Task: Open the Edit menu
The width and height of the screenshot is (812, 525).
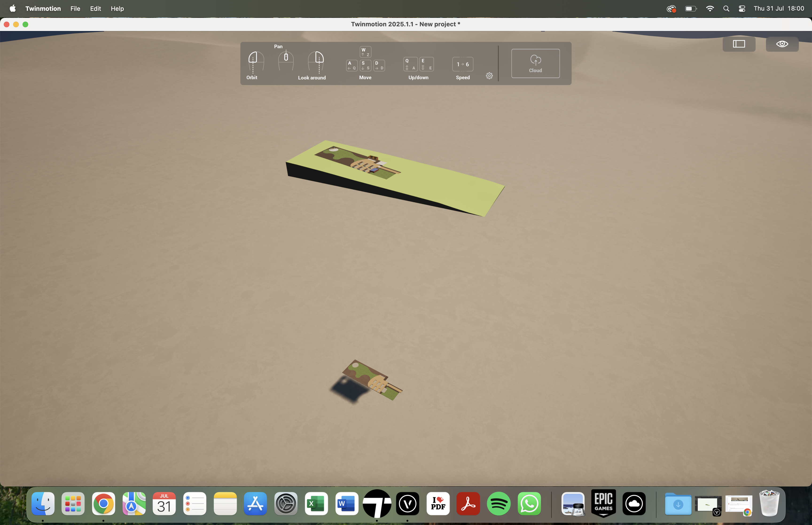Action: (95, 8)
